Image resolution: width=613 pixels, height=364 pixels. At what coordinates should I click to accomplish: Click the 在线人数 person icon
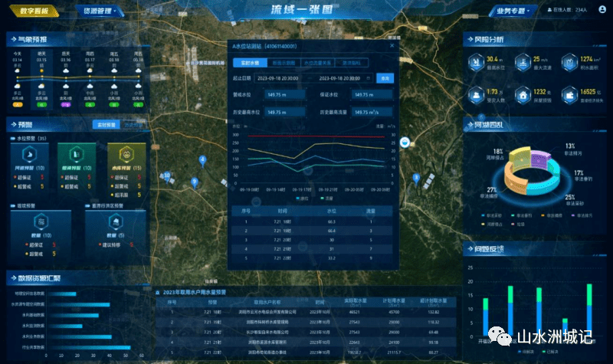(549, 10)
